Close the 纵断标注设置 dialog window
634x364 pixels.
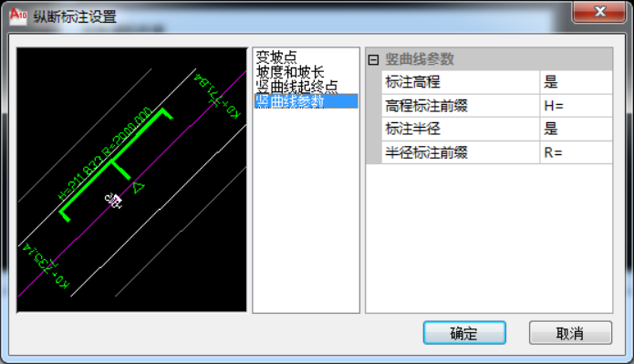pyautogui.click(x=599, y=11)
